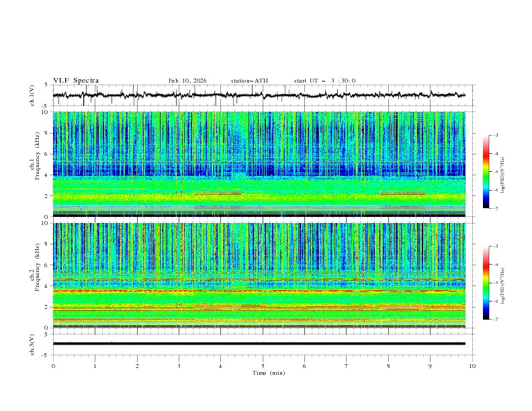Click the 3 minute tick on time axis

[x=179, y=365]
